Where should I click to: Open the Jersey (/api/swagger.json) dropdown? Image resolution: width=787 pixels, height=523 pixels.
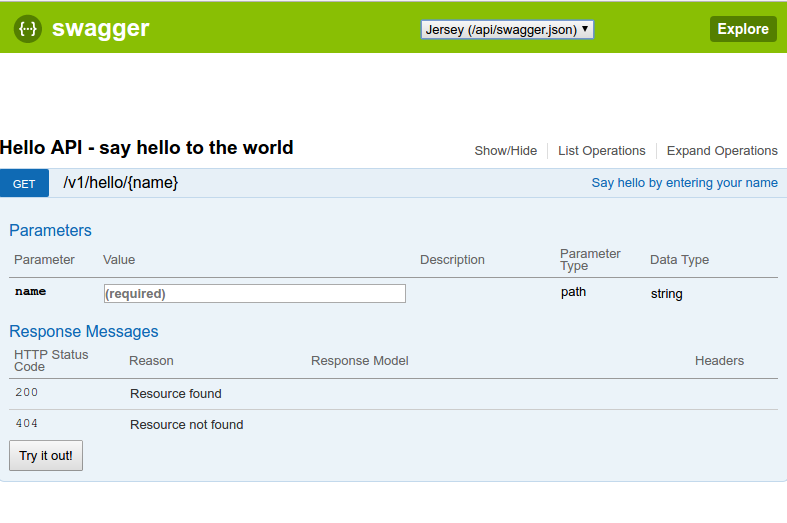(x=507, y=29)
